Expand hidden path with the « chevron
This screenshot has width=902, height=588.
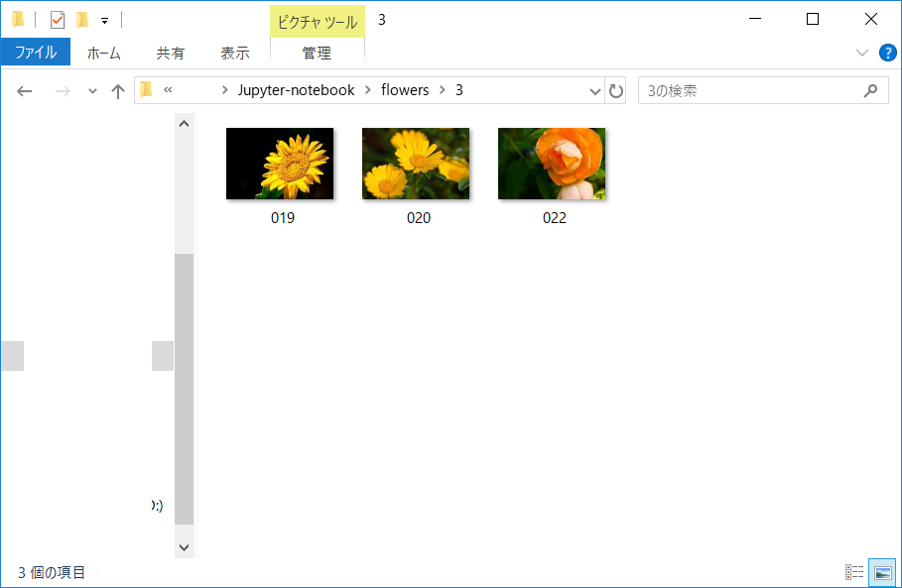[x=168, y=89]
